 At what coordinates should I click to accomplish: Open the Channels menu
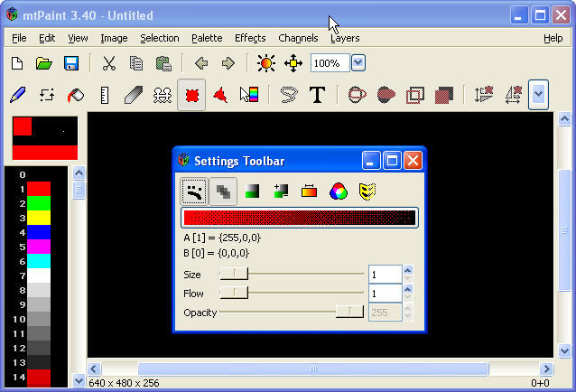click(298, 38)
